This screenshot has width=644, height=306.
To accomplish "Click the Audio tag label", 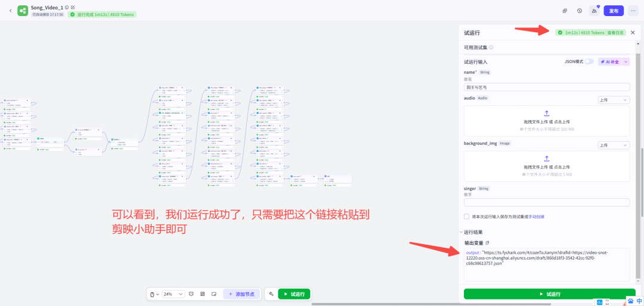I will [x=483, y=98].
